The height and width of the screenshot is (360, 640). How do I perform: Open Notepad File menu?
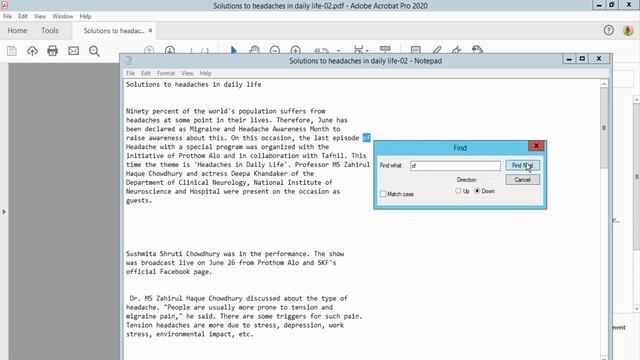[x=130, y=73]
